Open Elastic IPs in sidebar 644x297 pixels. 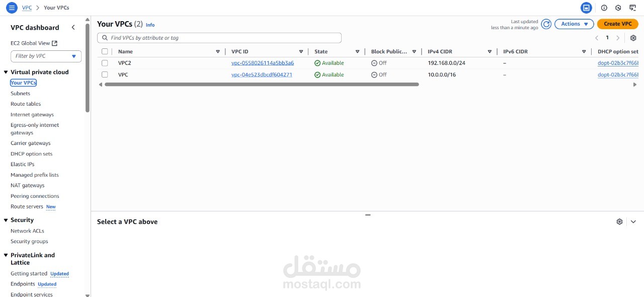coord(23,164)
